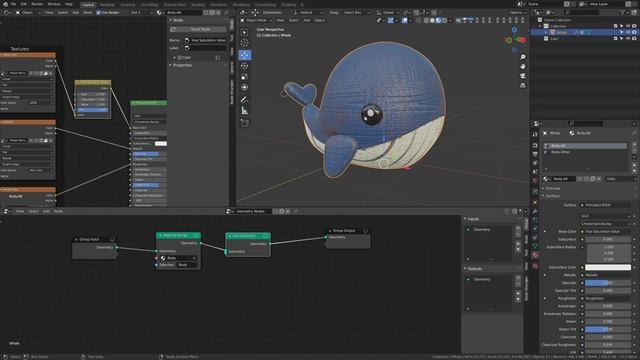This screenshot has width=640, height=360.
Task: Open the Select Box drag dropdown
Action: coord(356,13)
